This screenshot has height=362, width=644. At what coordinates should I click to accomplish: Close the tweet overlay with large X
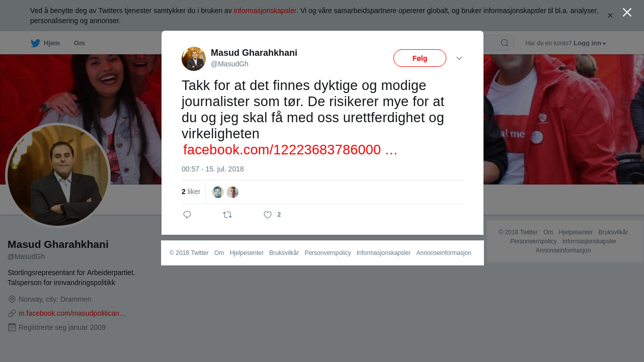point(627,12)
